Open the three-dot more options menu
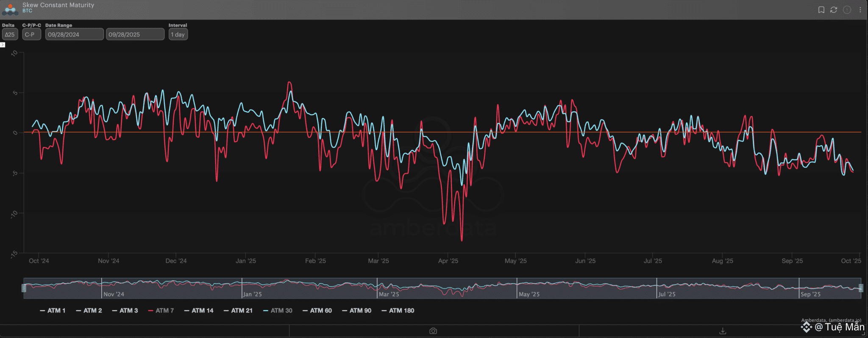 tap(860, 10)
